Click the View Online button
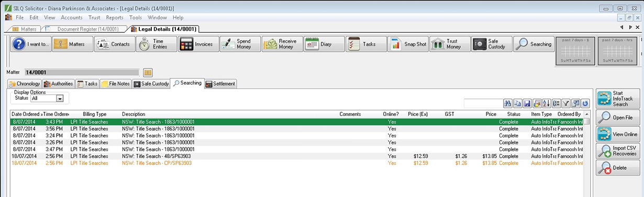Viewport: 644px width, 197px height. 618,134
